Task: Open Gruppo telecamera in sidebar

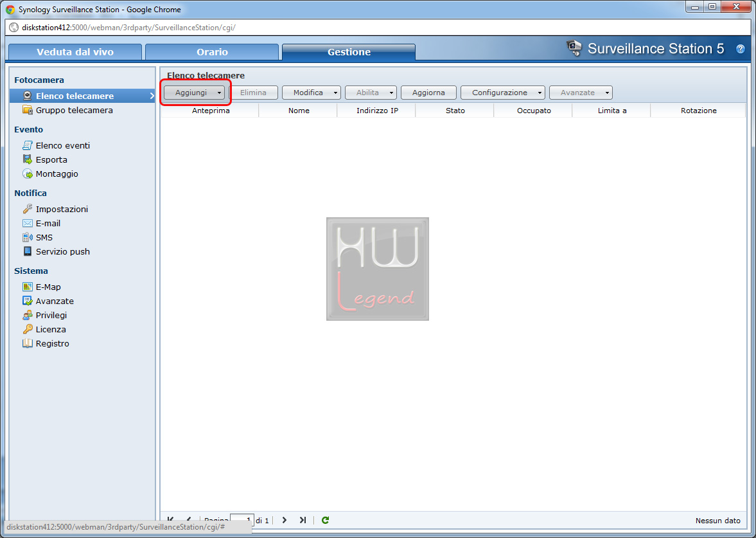Action: coord(75,110)
